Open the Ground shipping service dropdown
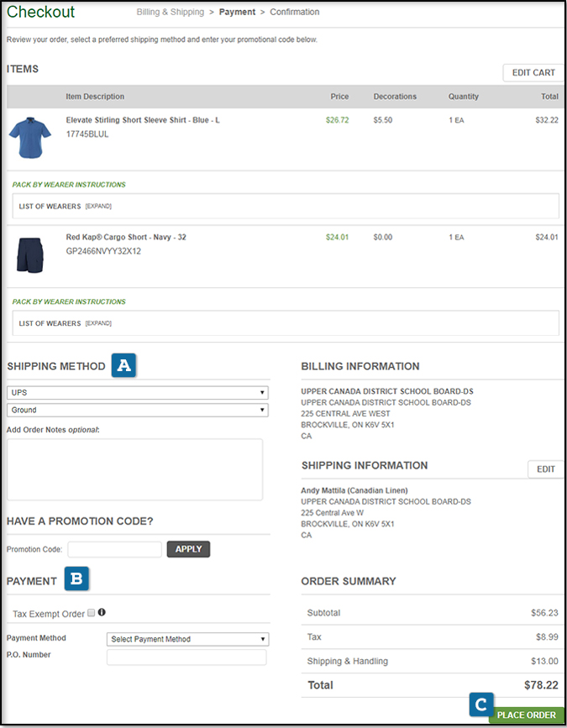The width and height of the screenshot is (567, 728). 137,410
